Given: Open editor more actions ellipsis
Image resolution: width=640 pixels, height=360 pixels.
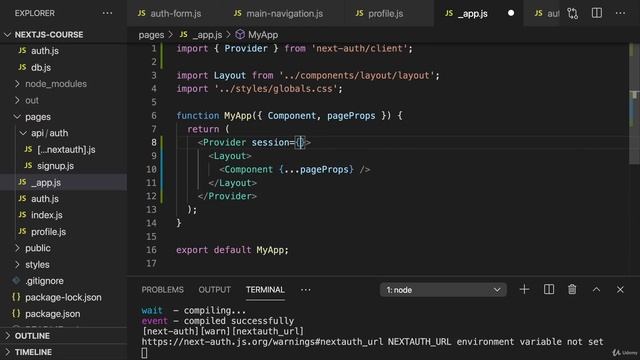Looking at the screenshot, I should 620,13.
